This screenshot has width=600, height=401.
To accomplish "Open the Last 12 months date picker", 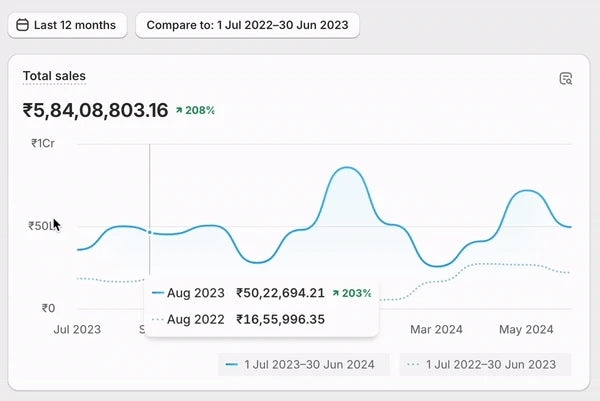I will pos(68,25).
